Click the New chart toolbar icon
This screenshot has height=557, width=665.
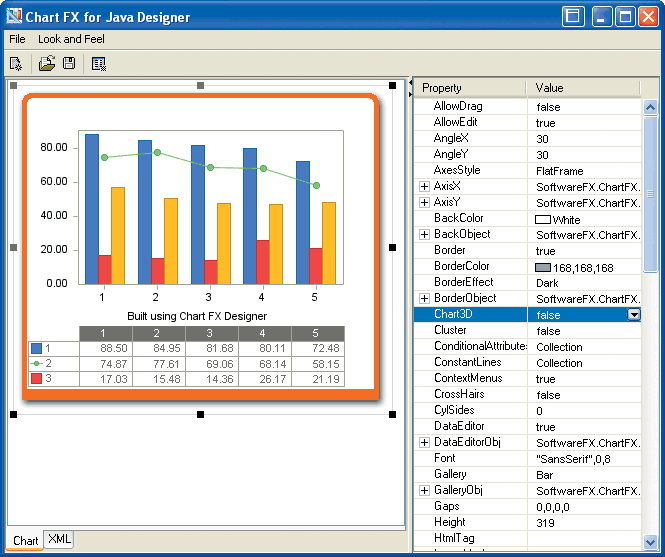pyautogui.click(x=16, y=64)
